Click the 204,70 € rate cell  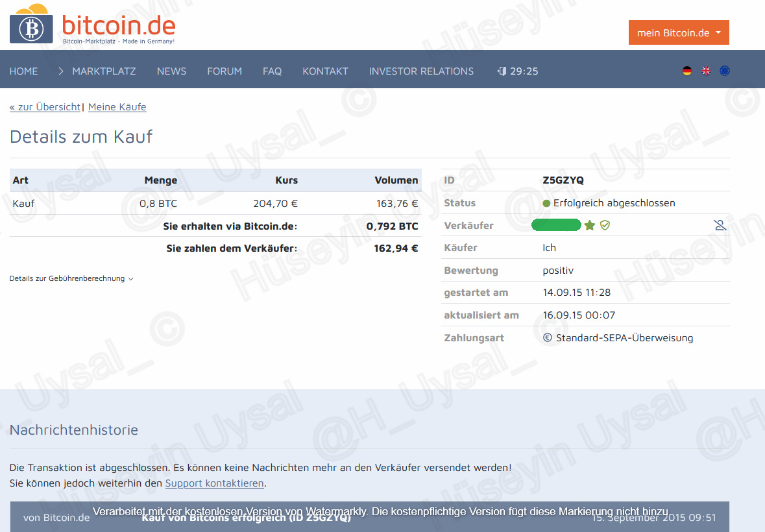275,203
